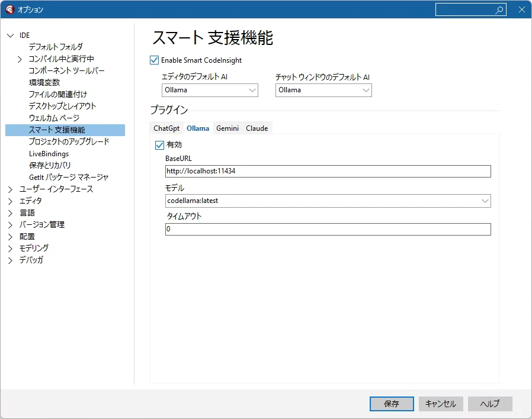Click the BaseURL input field
This screenshot has width=532, height=419.
pyautogui.click(x=328, y=171)
